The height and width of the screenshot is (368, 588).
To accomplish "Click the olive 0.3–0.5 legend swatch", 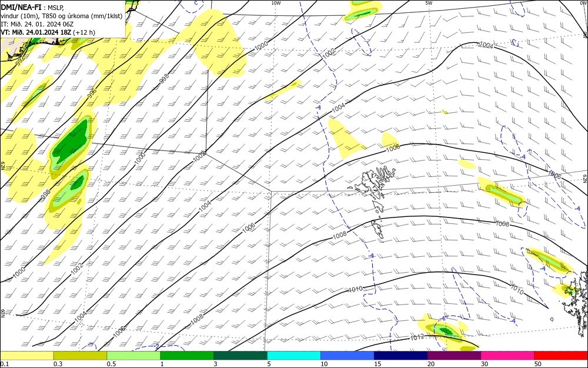I will click(80, 356).
